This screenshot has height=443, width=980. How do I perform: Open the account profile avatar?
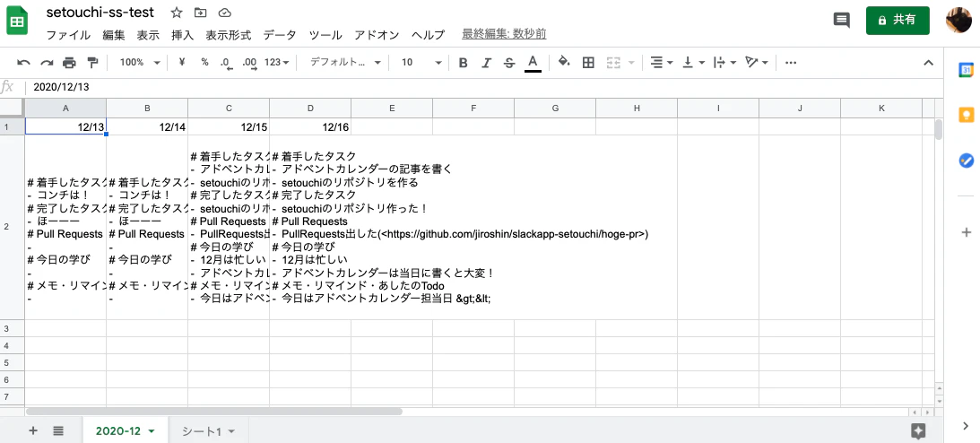click(958, 20)
